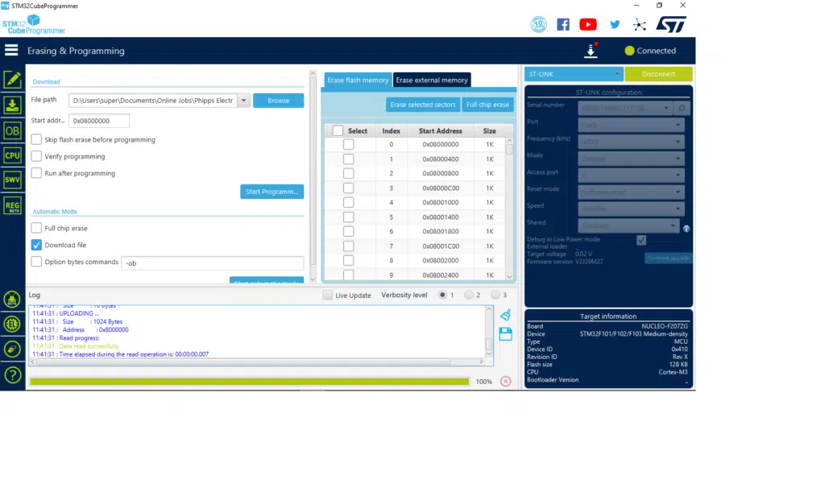Click the Firmware upgrade button
This screenshot has width=825, height=504.
(668, 258)
